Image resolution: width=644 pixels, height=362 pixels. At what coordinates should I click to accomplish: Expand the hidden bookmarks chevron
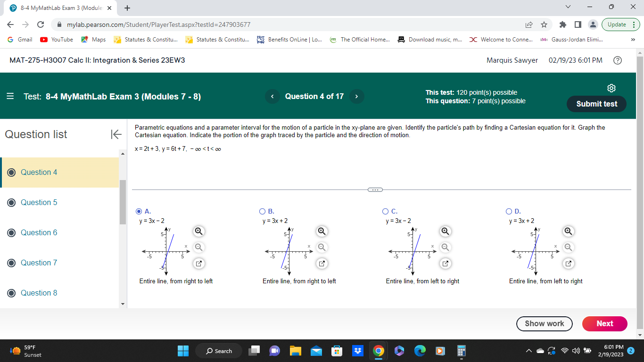point(634,40)
